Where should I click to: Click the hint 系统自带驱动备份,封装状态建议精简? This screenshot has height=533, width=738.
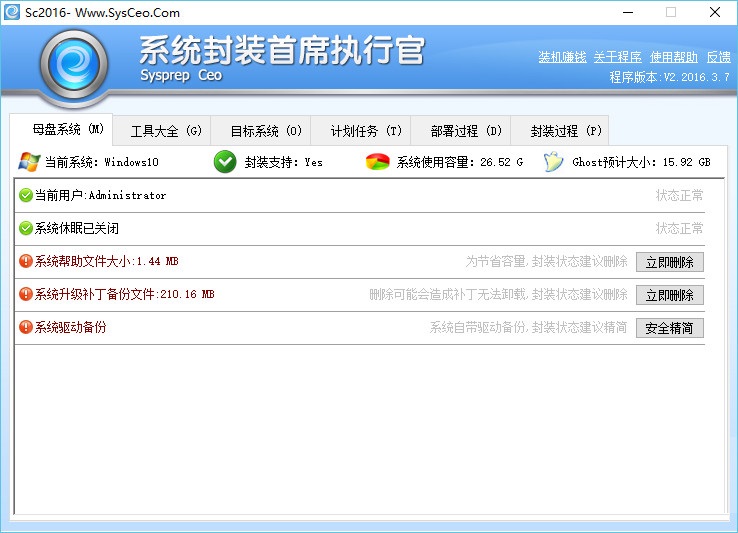[x=528, y=327]
